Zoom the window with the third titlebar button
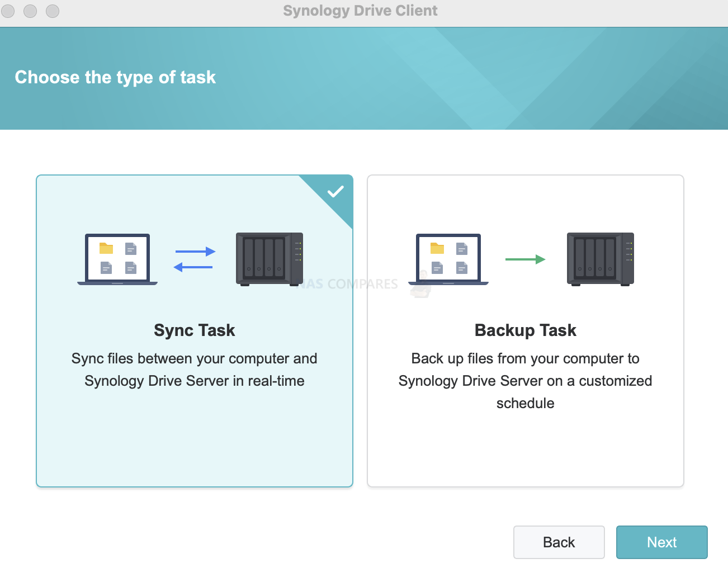 pyautogui.click(x=53, y=11)
